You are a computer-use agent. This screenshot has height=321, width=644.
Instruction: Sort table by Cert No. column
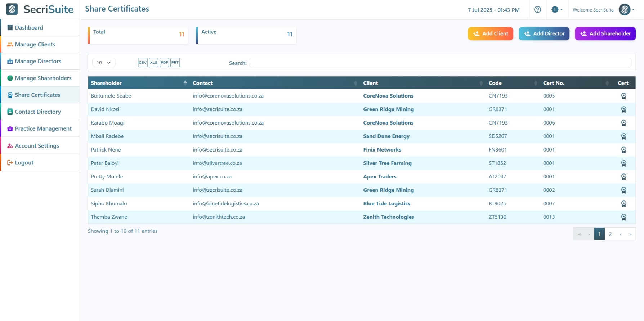coord(576,83)
